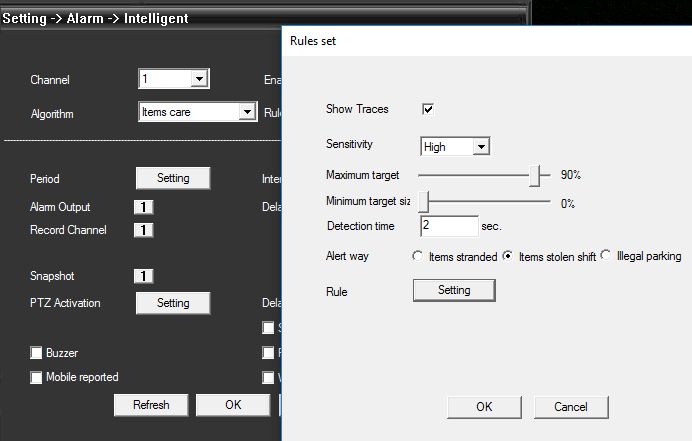This screenshot has width=692, height=441.
Task: Select Items stranded alert way
Action: tap(417, 257)
